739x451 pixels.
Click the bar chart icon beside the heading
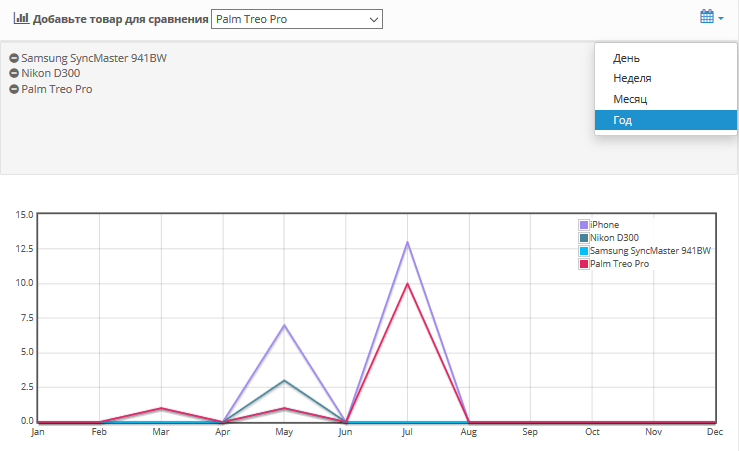tap(20, 18)
